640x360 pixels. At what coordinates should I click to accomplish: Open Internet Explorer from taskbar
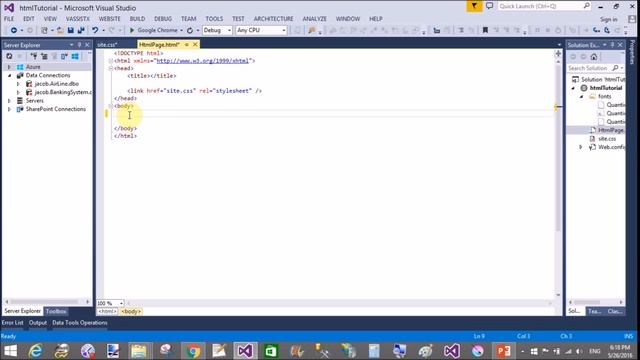36,351
